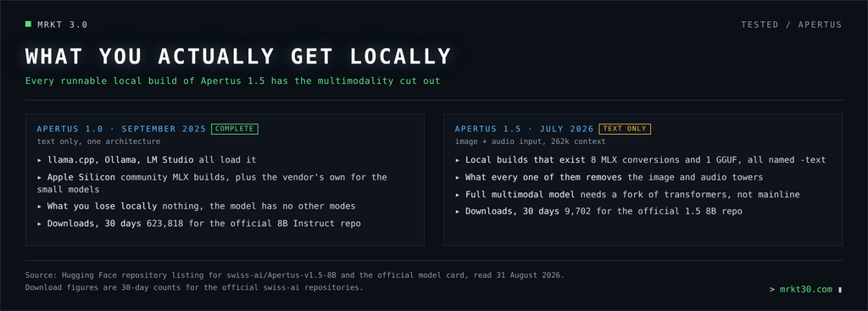
Task: Click the orange TEXT ONLY badge
Action: click(x=625, y=129)
